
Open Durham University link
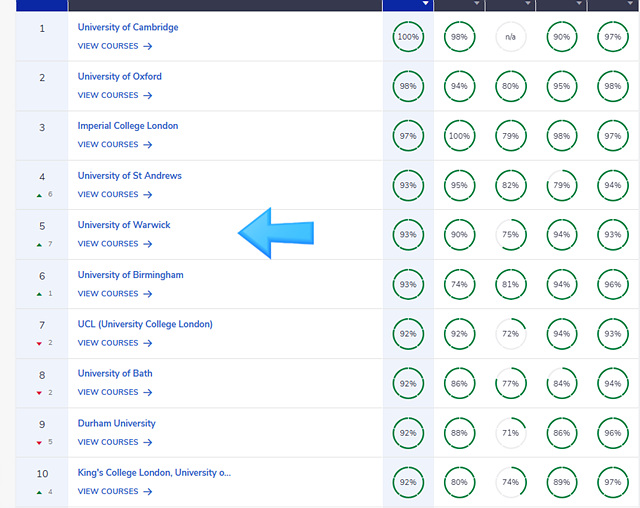(116, 424)
